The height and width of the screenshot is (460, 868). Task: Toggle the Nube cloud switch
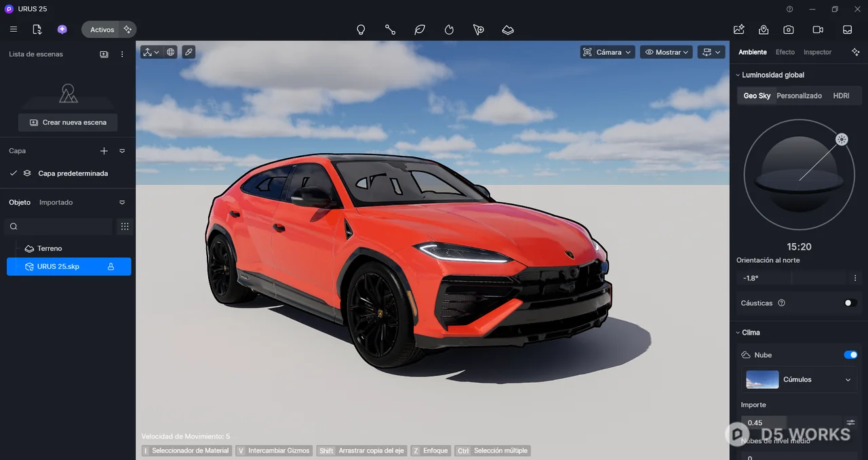point(850,355)
